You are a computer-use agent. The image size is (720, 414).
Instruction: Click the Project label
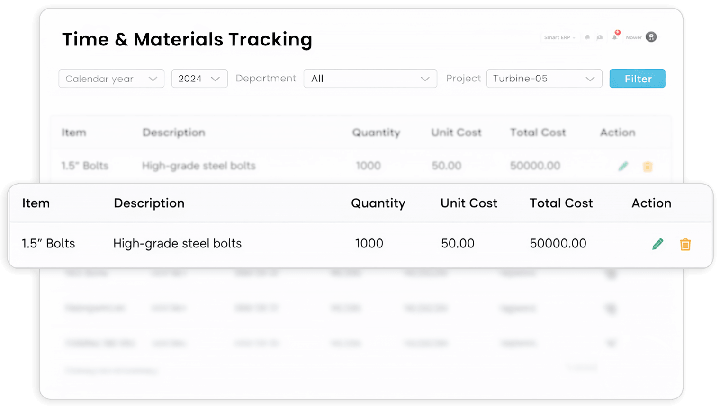pyautogui.click(x=463, y=78)
